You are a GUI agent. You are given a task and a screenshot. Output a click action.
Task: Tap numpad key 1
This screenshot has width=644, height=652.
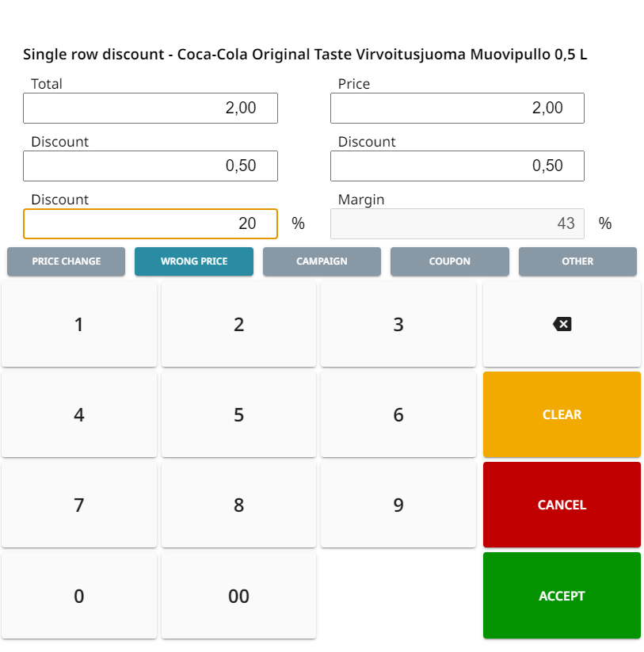pyautogui.click(x=79, y=324)
